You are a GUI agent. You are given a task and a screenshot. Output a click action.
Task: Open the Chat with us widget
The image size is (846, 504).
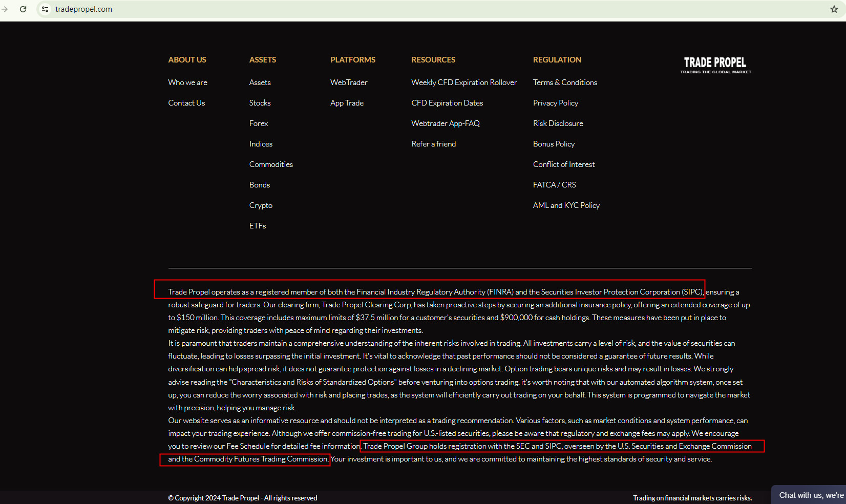tap(810, 495)
